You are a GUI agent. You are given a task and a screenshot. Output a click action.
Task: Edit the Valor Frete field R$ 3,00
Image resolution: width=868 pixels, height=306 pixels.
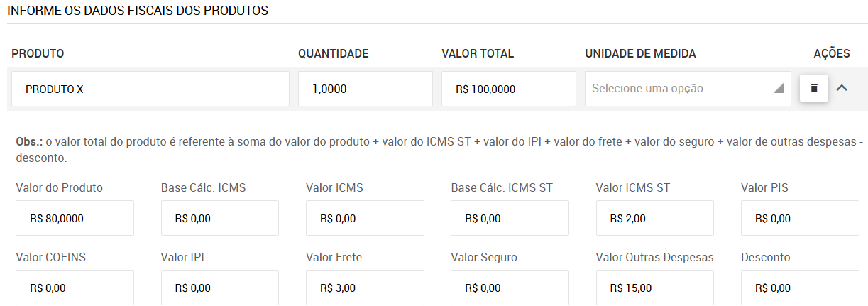pyautogui.click(x=365, y=288)
